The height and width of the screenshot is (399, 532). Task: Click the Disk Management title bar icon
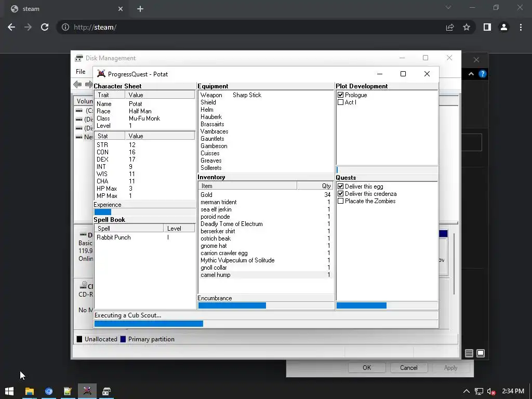click(79, 58)
